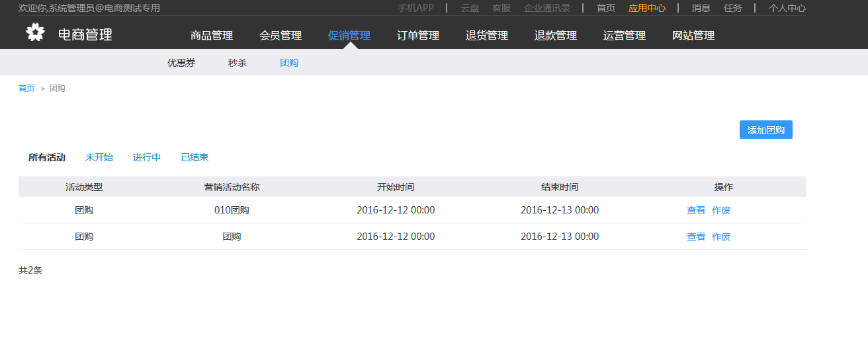
Task: Open 应用中心 in the top bar
Action: (647, 8)
